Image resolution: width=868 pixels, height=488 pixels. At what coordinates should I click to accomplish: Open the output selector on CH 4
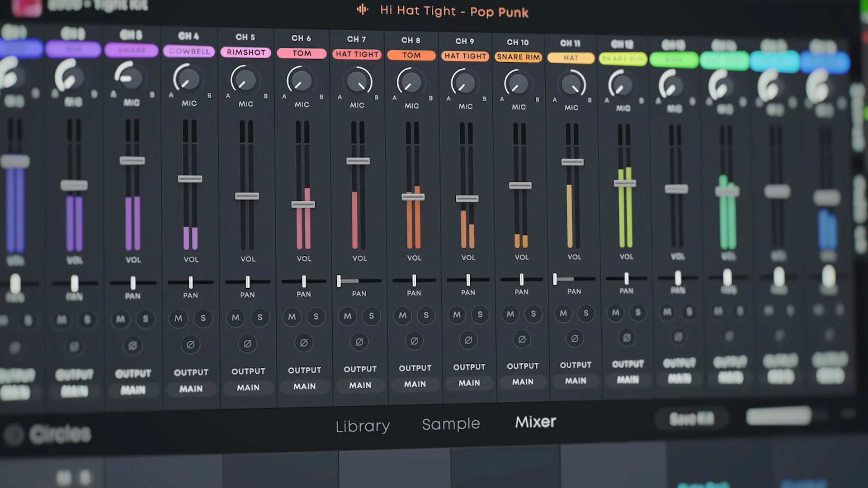(x=191, y=389)
